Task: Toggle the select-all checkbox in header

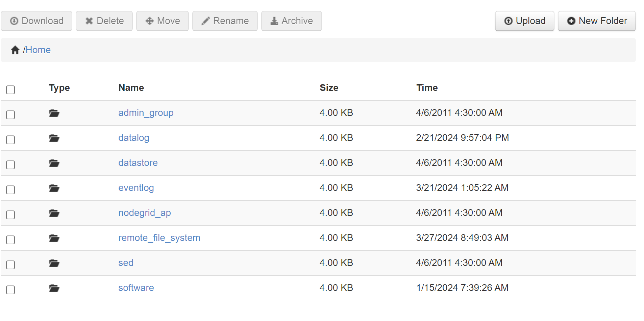Action: (x=10, y=90)
